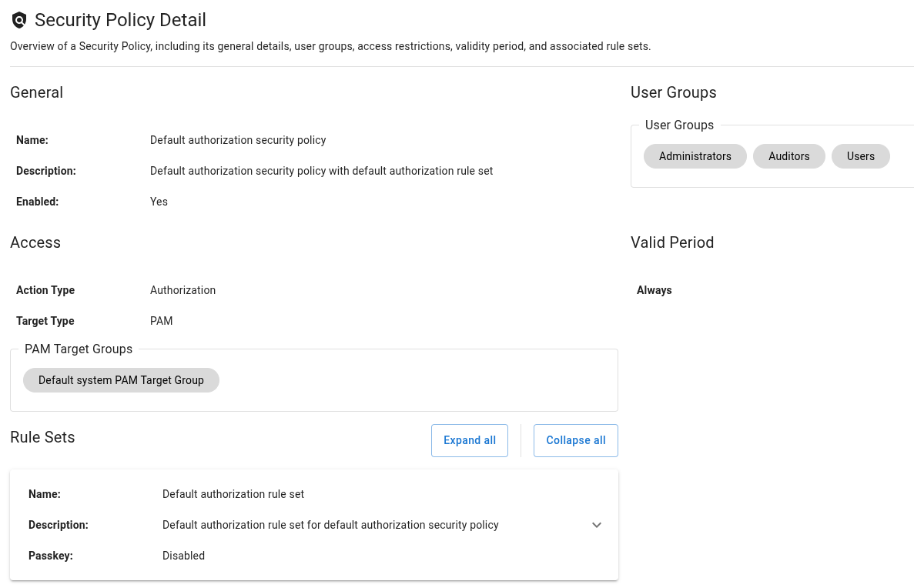Click the Valid Period section heading
The height and width of the screenshot is (588, 914).
[672, 242]
